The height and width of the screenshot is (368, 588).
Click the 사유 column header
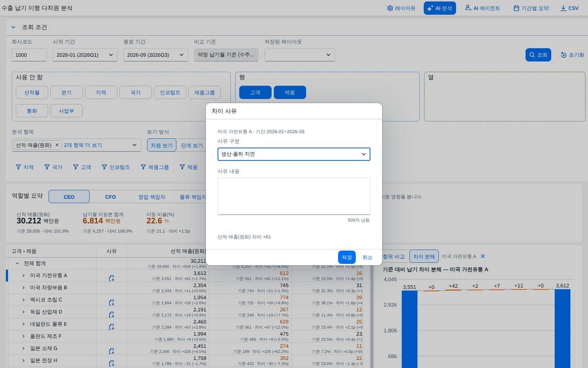(x=112, y=251)
